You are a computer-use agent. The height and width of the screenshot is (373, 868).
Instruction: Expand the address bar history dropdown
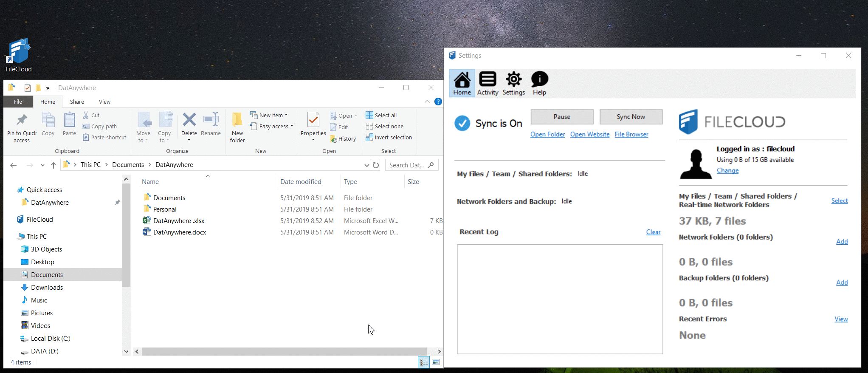coord(366,165)
